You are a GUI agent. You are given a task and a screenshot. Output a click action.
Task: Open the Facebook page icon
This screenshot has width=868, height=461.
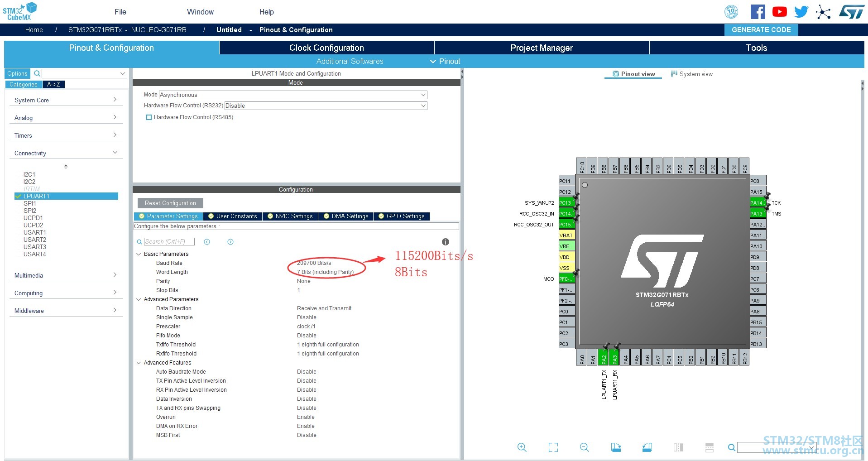758,12
